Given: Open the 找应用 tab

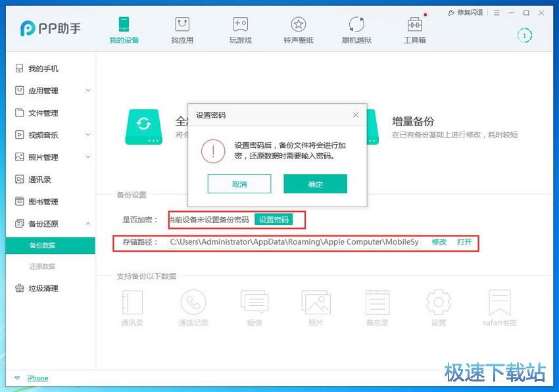Looking at the screenshot, I should [182, 30].
